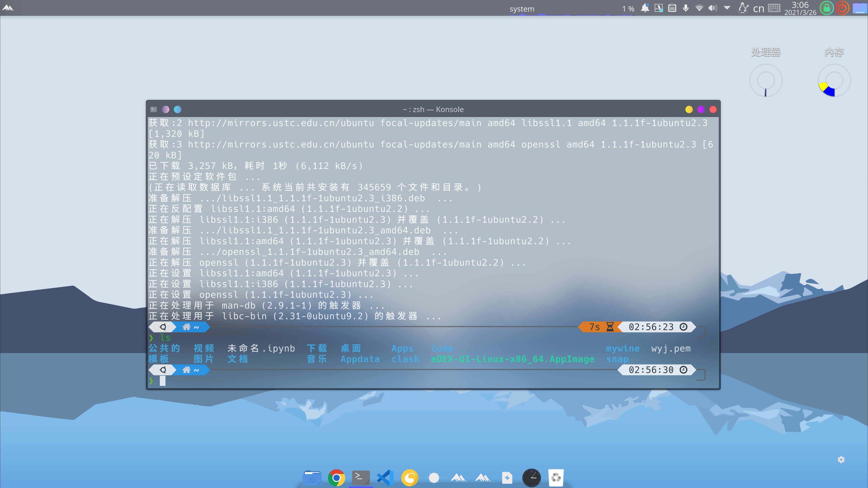This screenshot has height=488, width=868.
Task: Open Wi-Fi network tray icon
Action: pos(699,8)
